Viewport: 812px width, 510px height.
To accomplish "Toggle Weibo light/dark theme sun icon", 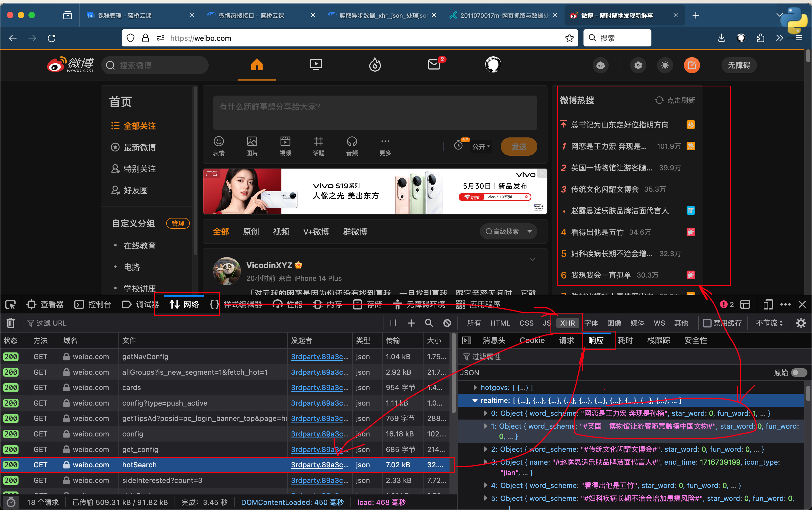I will click(665, 65).
